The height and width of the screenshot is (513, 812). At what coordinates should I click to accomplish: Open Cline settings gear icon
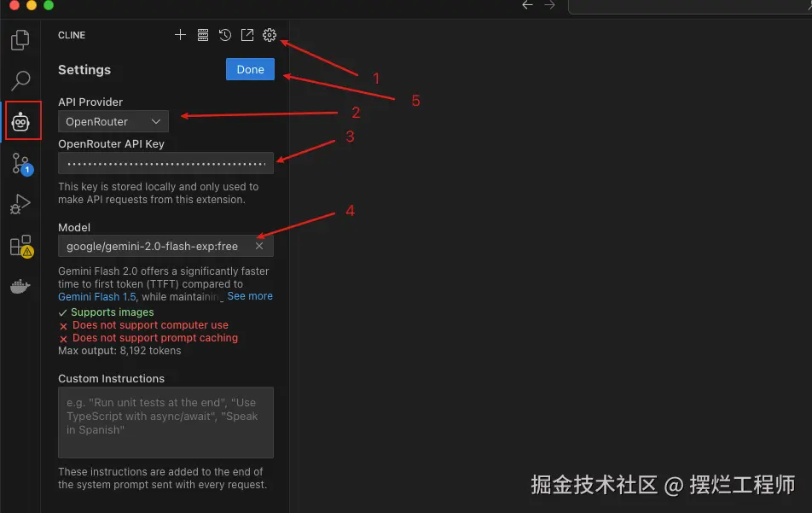(270, 35)
